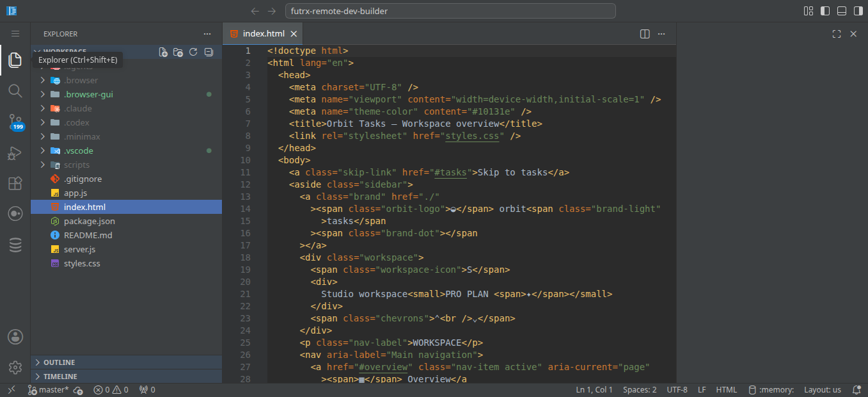This screenshot has height=397, width=868.
Task: Change indentation via Spaces: 2
Action: click(640, 389)
